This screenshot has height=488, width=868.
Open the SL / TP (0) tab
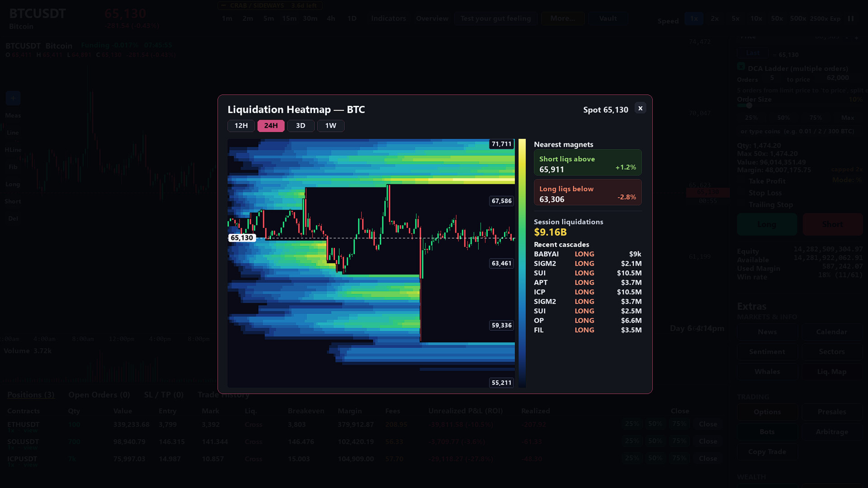[164, 395]
